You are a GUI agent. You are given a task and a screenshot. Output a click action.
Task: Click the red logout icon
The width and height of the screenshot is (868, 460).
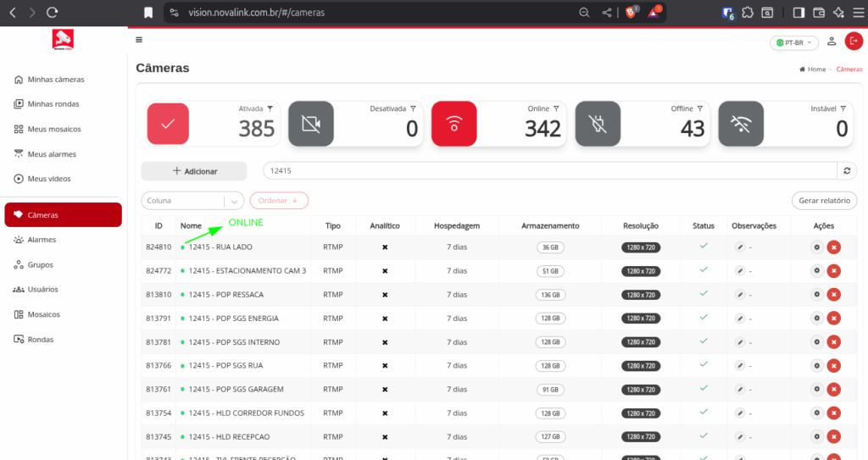[854, 42]
